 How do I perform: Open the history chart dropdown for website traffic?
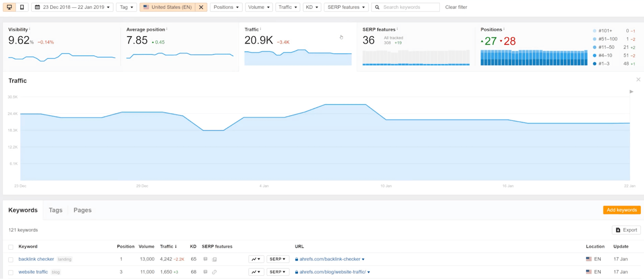pyautogui.click(x=256, y=272)
